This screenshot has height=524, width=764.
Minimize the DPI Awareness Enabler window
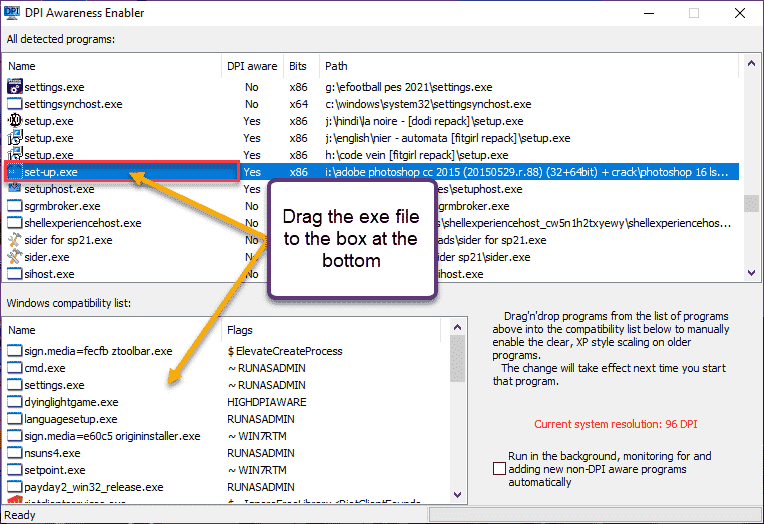point(649,13)
